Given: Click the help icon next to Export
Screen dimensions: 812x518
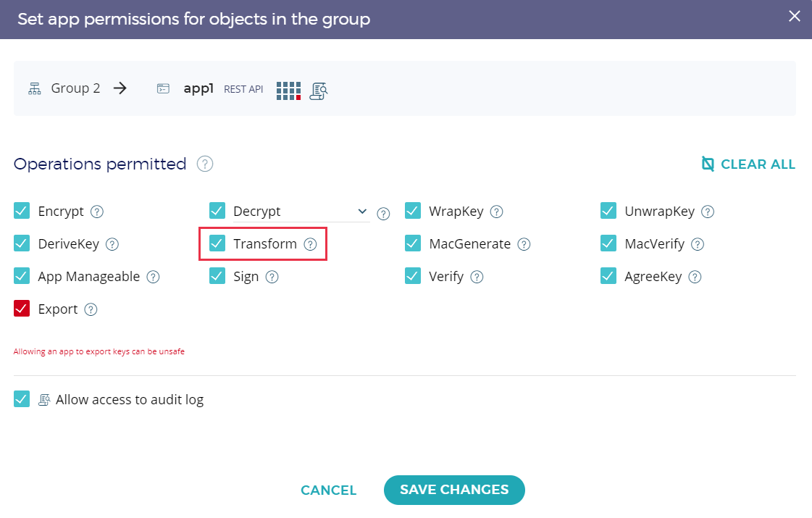Looking at the screenshot, I should click(91, 309).
